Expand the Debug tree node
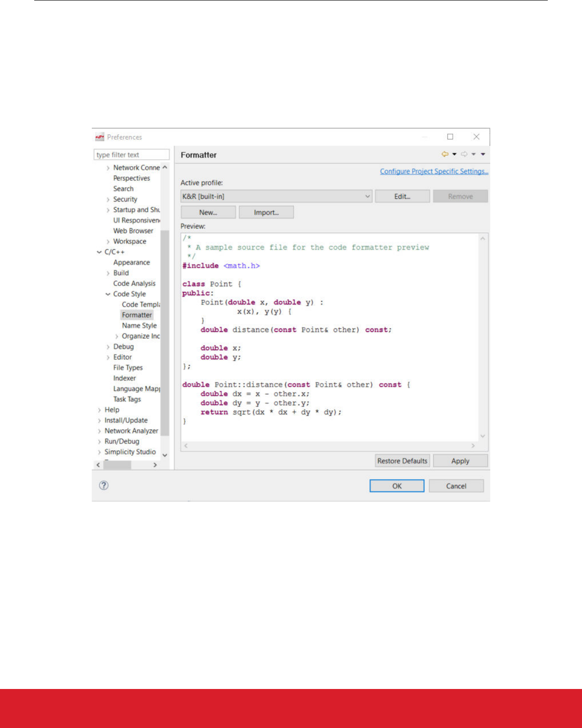 [108, 347]
